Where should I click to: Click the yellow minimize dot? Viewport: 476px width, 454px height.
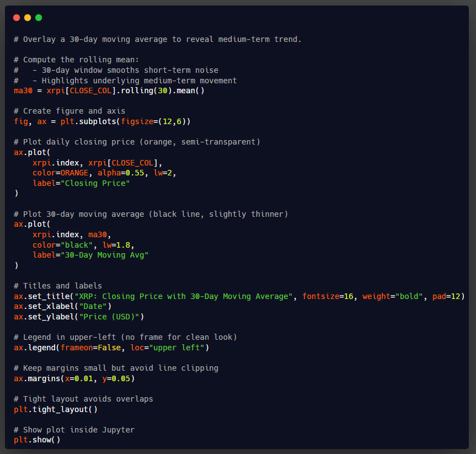coord(28,18)
